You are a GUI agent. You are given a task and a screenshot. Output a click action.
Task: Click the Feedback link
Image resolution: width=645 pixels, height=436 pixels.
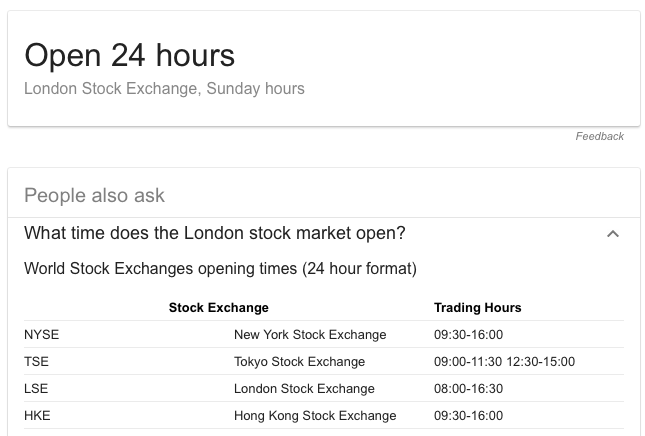click(599, 136)
